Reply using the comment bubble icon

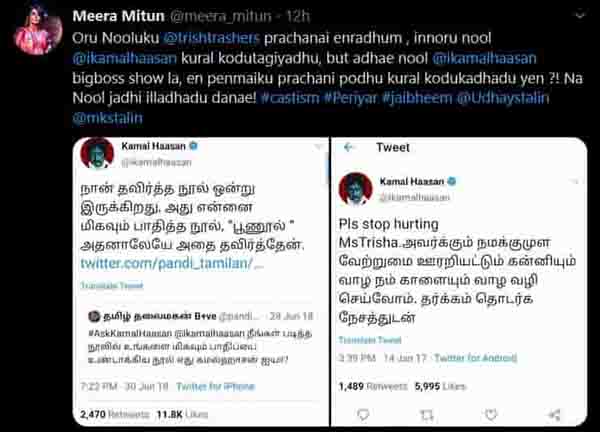click(x=363, y=414)
